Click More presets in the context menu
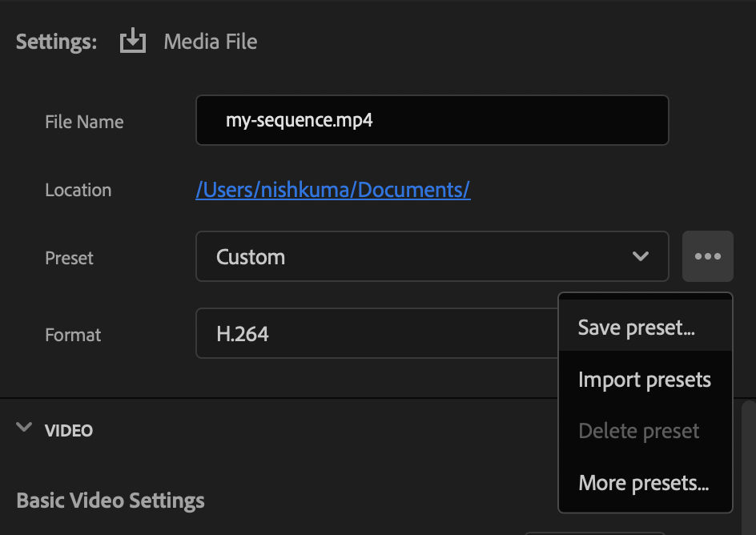Viewport: 756px width, 535px height. click(x=645, y=482)
